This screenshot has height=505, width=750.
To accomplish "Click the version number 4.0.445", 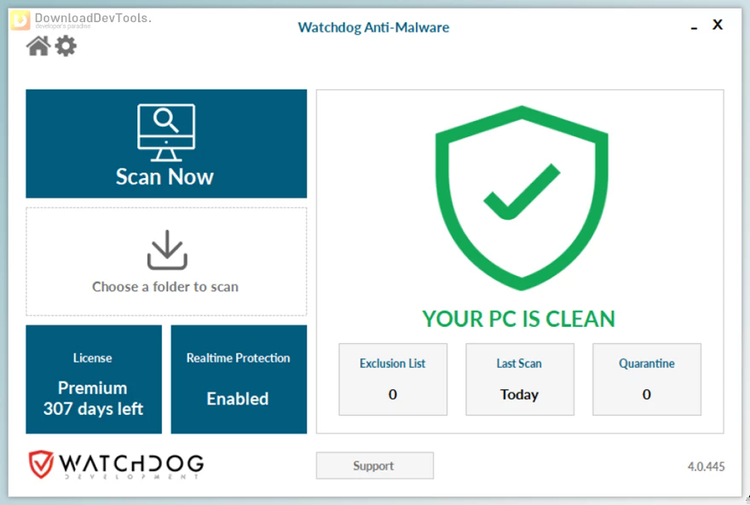I will pyautogui.click(x=706, y=466).
